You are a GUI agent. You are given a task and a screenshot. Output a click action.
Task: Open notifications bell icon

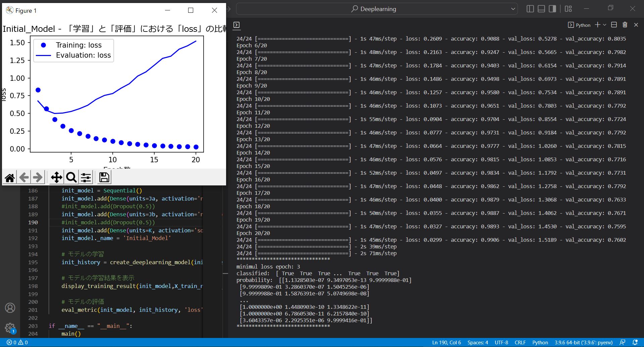[635, 342]
